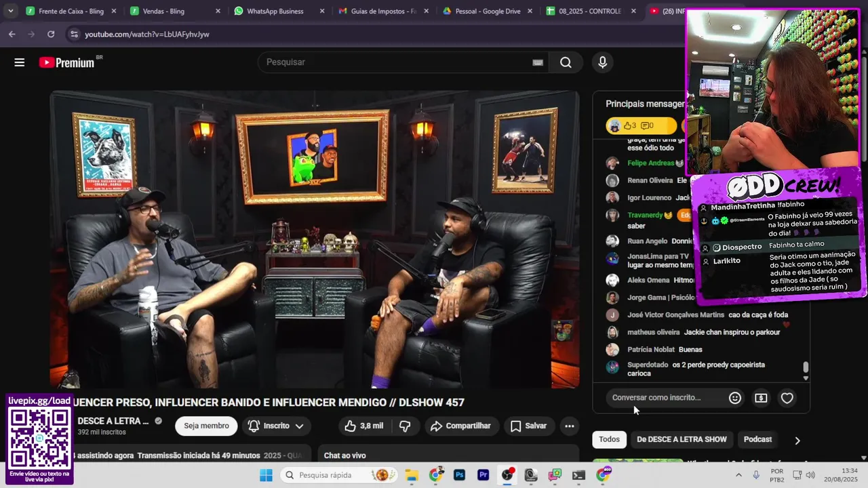Show more filter chips with right arrow
The width and height of the screenshot is (868, 488).
pos(797,440)
